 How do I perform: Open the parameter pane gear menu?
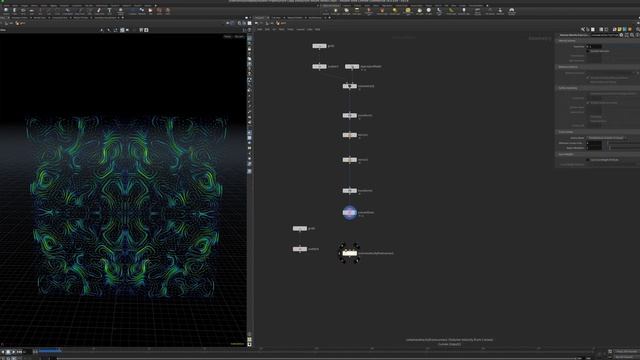[x=621, y=35]
